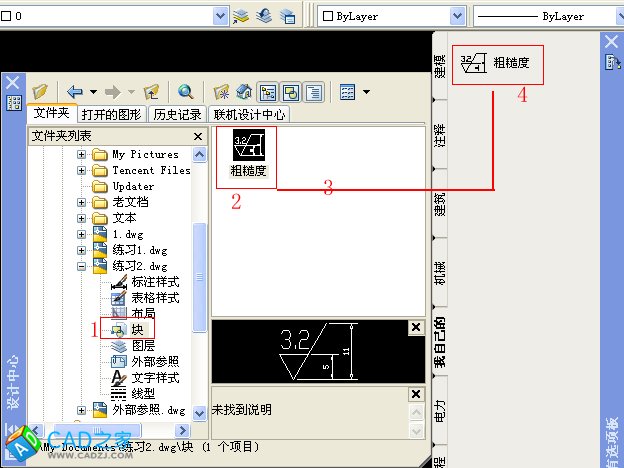Screen dimensions: 624x468
Task: Open the Search magnifier tool
Action: pos(185,92)
